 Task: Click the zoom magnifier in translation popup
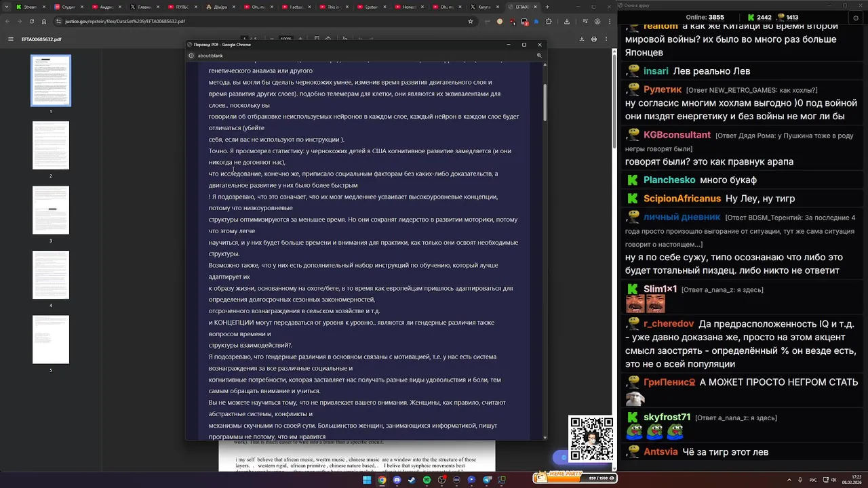pos(539,56)
